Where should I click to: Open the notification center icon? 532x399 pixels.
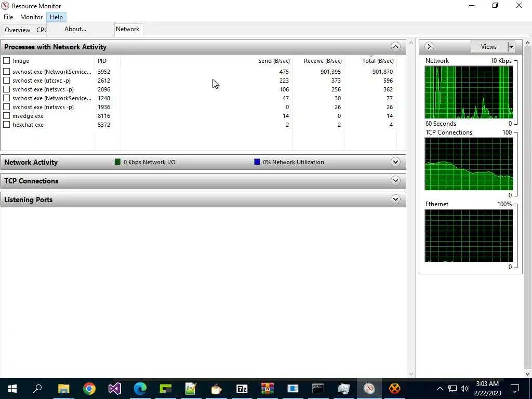coord(515,389)
